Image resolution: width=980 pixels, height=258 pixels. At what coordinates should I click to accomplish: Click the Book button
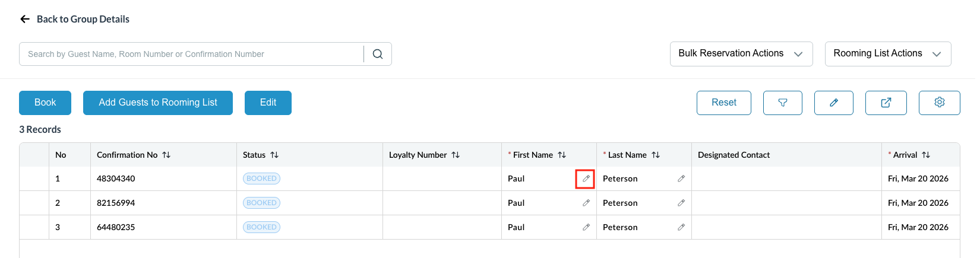(45, 103)
